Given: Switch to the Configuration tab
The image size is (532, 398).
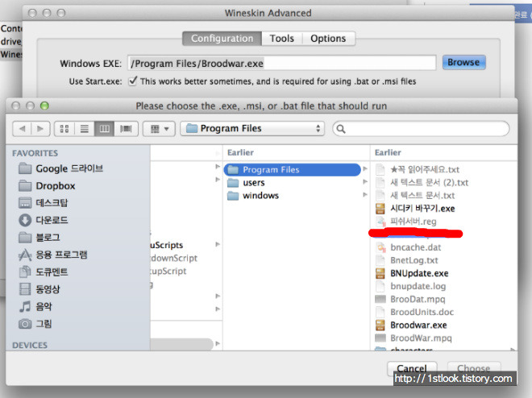Looking at the screenshot, I should pos(222,39).
